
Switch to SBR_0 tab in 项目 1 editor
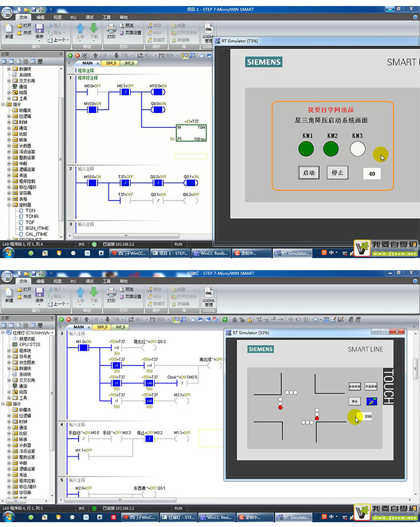point(111,63)
